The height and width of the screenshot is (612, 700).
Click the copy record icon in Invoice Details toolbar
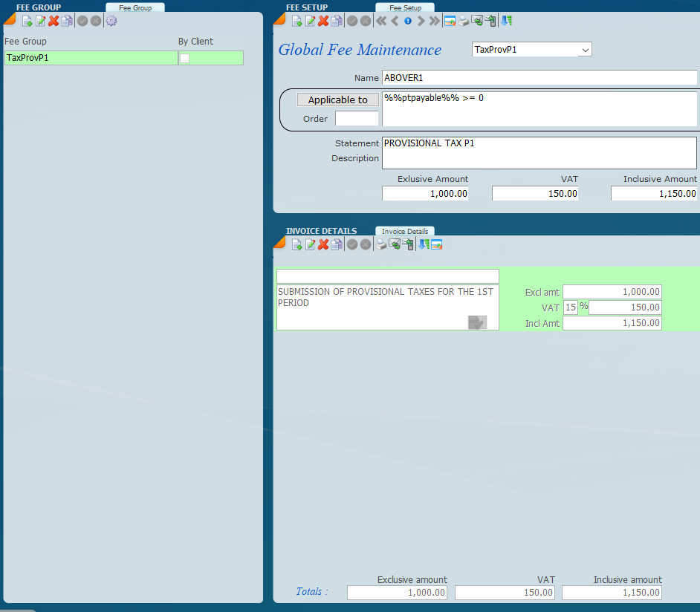pyautogui.click(x=337, y=244)
